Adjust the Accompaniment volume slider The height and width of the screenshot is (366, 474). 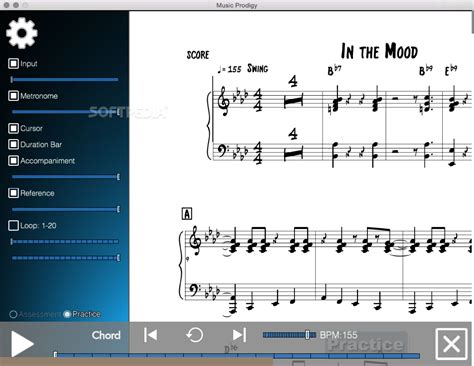[65, 177]
